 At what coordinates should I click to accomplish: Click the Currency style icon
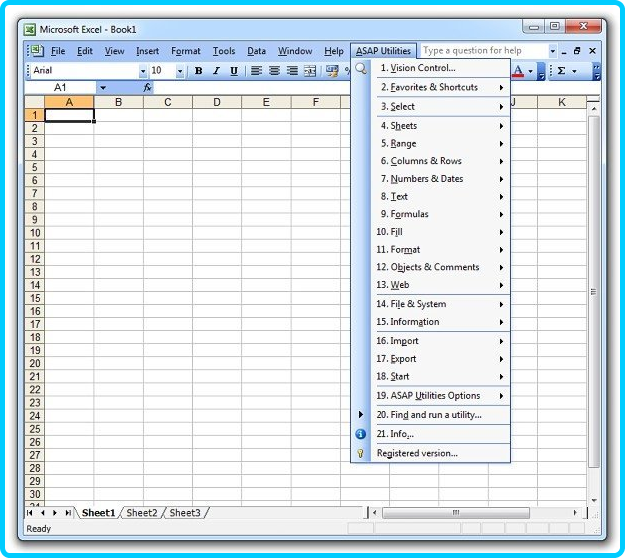coord(332,71)
